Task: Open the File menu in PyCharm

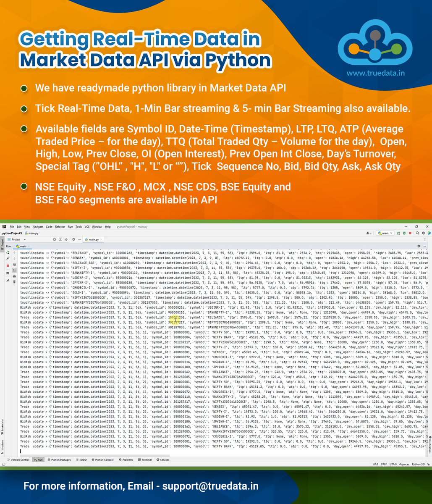Action: (12, 227)
